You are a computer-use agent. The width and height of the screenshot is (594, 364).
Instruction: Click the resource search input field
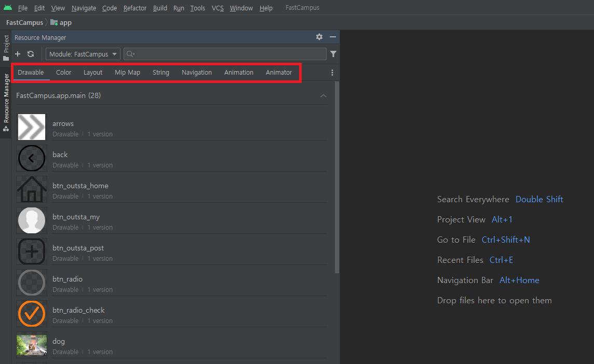tap(225, 54)
